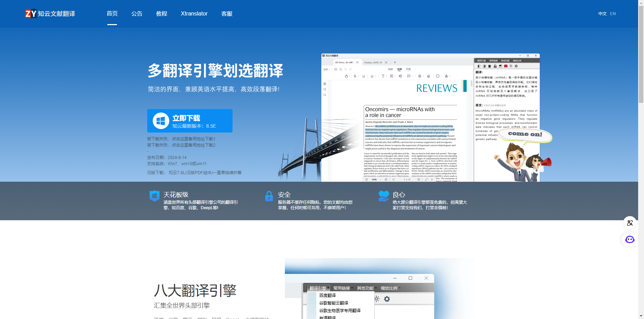Click the ZY 知云文献翻译 logo
644x319 pixels.
(x=50, y=14)
